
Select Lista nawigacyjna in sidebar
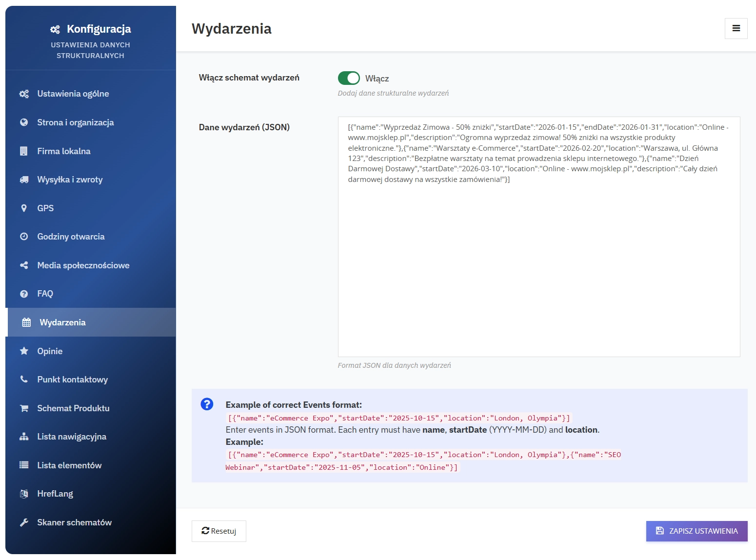point(72,437)
